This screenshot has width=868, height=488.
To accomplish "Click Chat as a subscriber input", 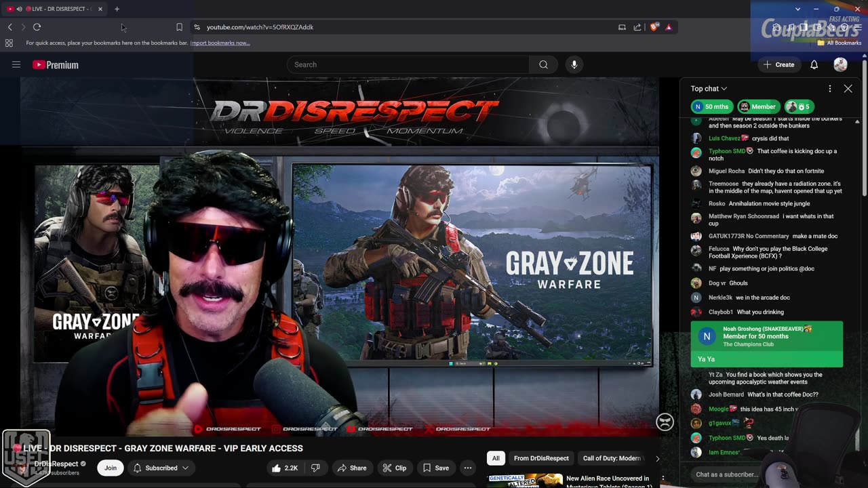I will [x=727, y=474].
